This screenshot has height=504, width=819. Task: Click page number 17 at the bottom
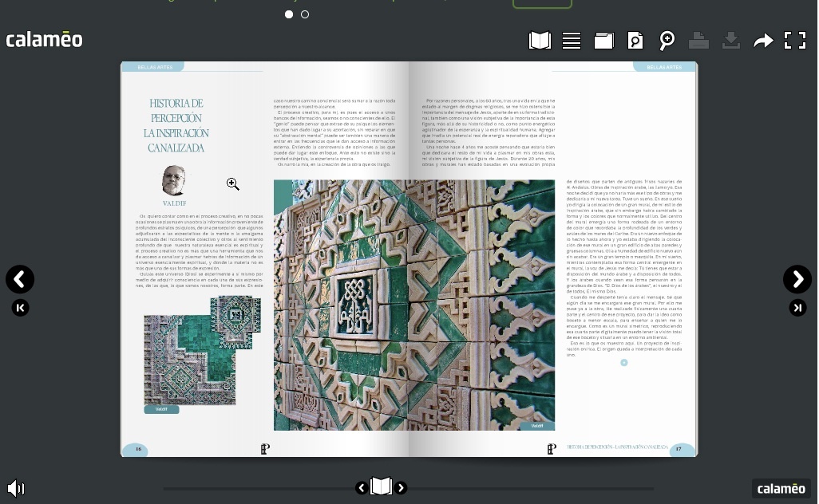pos(679,449)
